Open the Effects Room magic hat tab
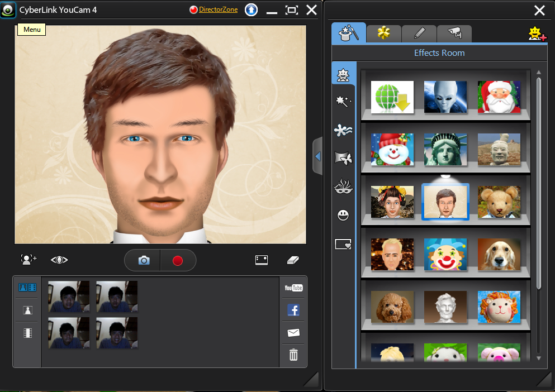This screenshot has width=555, height=392. tap(349, 33)
